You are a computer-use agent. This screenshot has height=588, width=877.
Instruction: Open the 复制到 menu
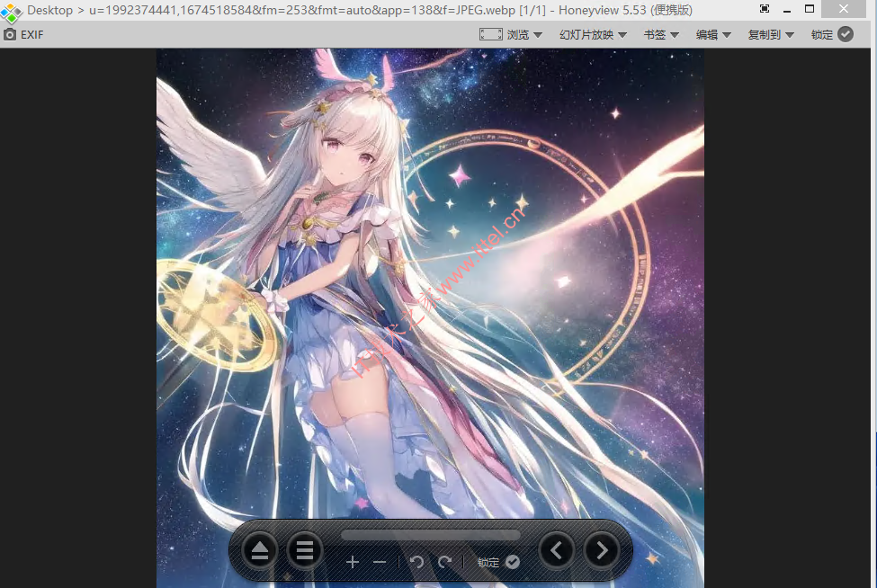[764, 35]
